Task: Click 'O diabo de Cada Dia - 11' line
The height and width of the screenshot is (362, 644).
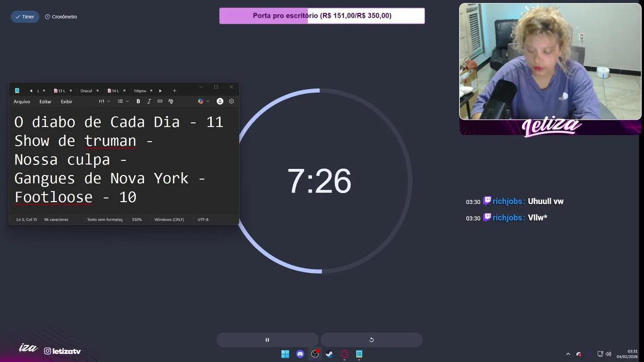Action: [119, 122]
